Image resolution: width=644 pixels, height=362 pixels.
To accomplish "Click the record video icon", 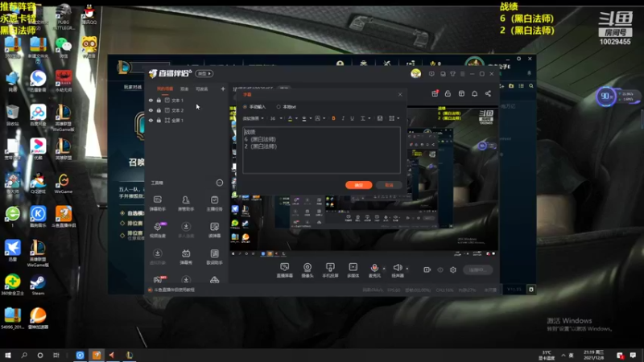I will [427, 269].
